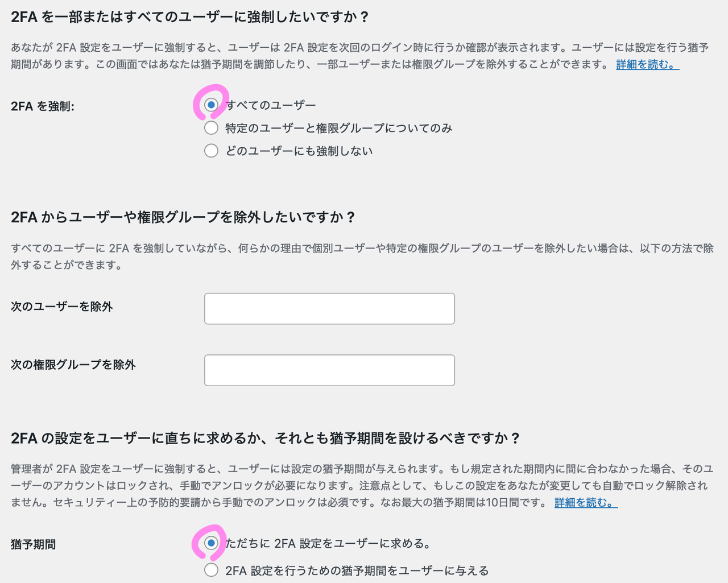The width and height of the screenshot is (728, 583).
Task: Focus the 次の権限グループを除外 input box
Action: click(329, 370)
